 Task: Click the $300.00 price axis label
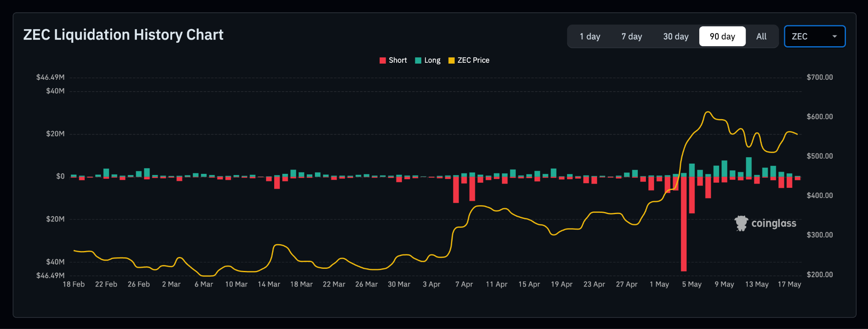(820, 235)
